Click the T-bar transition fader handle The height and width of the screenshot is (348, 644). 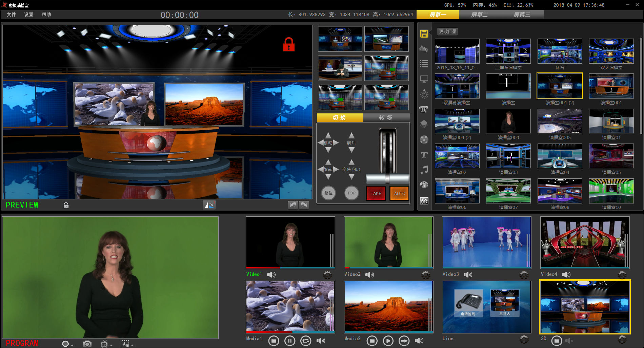point(387,178)
